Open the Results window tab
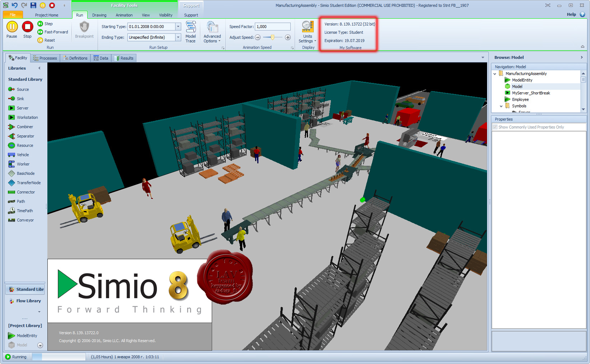590x364 pixels. 124,58
